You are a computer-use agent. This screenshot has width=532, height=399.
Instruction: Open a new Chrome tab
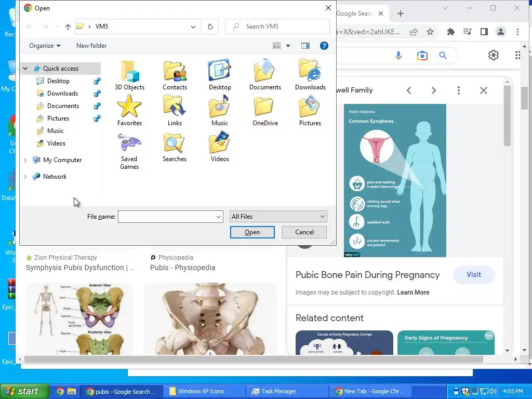point(401,14)
